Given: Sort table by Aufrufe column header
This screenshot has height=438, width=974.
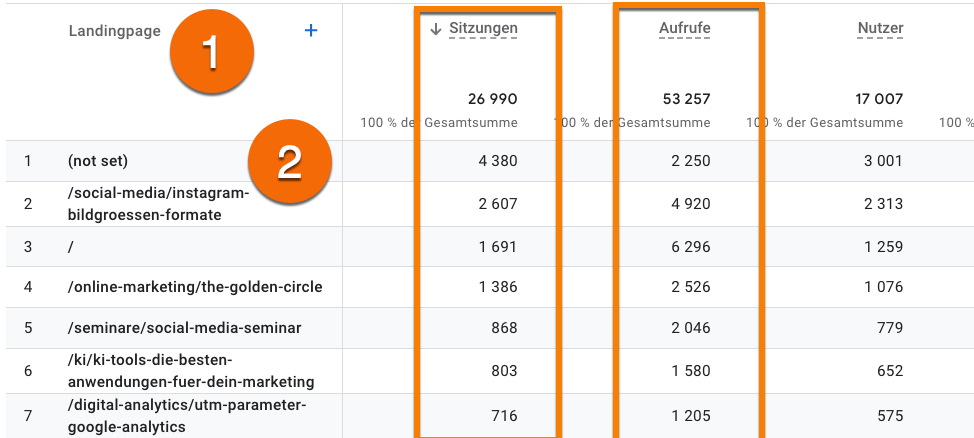Looking at the screenshot, I should [684, 29].
